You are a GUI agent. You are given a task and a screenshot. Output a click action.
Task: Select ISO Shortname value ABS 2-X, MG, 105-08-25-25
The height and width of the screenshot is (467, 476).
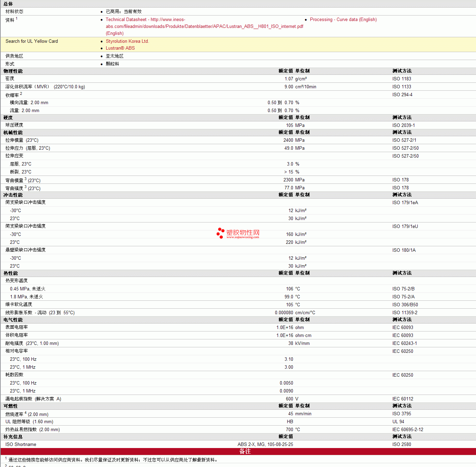point(265,444)
